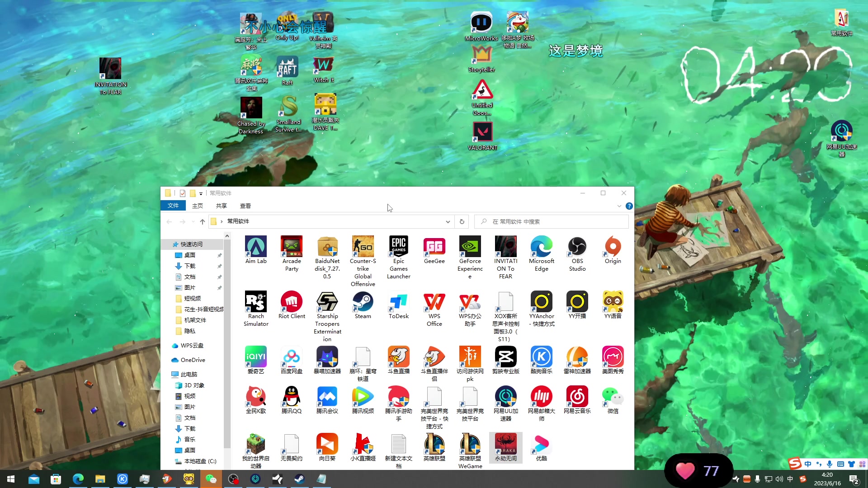Open the Aim Lab shortcut
Image resolution: width=868 pixels, height=488 pixels.
click(256, 250)
